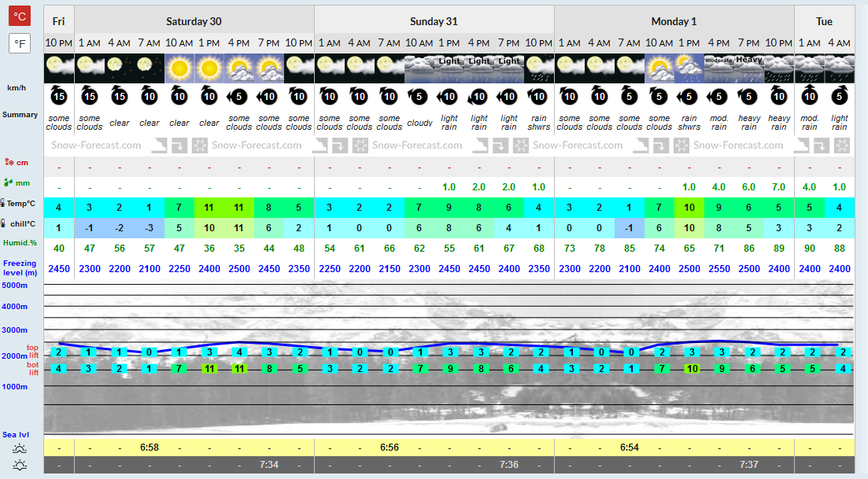Screen dimensions: 868x479
Task: Click the top lift elevation label
Action: pyautogui.click(x=33, y=352)
